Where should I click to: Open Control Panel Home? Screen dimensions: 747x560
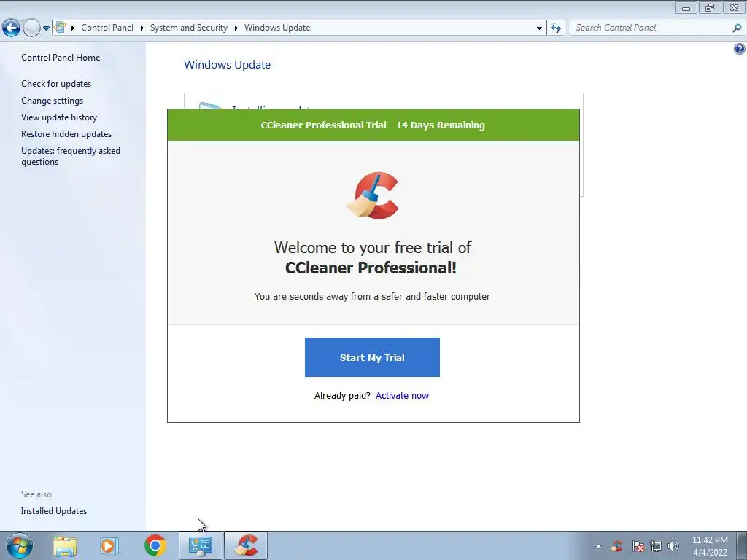pos(61,57)
